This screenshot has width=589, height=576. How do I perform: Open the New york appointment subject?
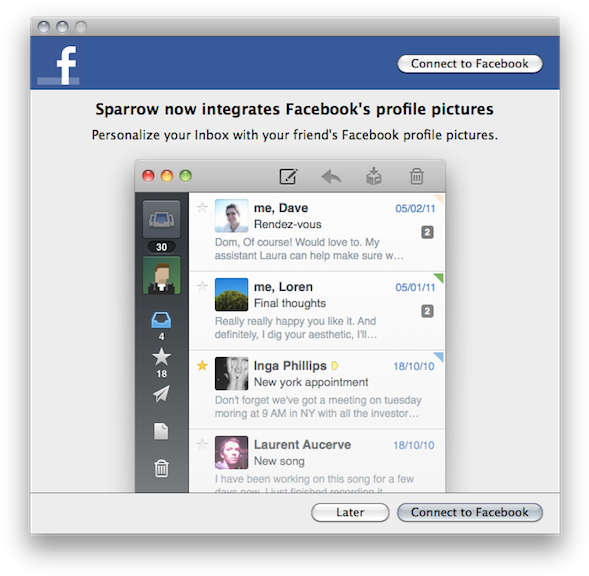point(311,382)
